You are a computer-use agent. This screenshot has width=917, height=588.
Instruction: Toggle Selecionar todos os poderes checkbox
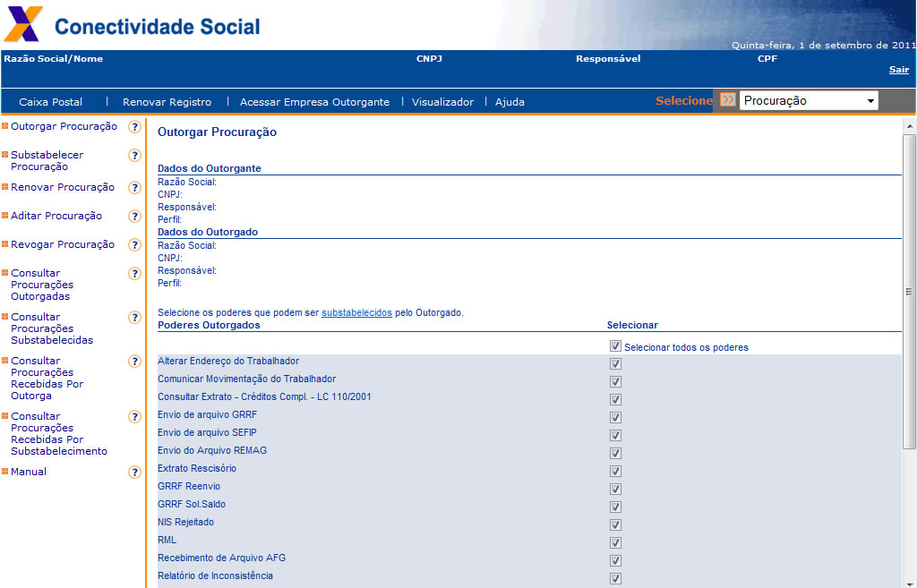click(615, 346)
